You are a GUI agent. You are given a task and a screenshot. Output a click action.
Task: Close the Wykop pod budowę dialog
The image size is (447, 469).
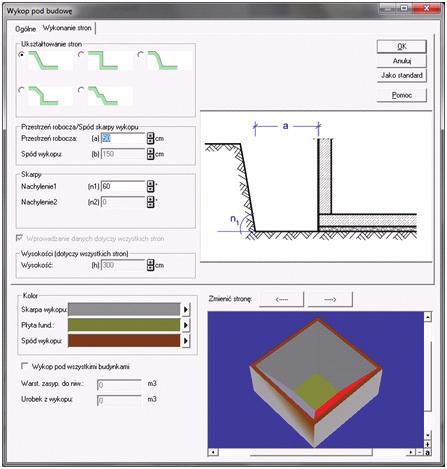tap(427, 9)
